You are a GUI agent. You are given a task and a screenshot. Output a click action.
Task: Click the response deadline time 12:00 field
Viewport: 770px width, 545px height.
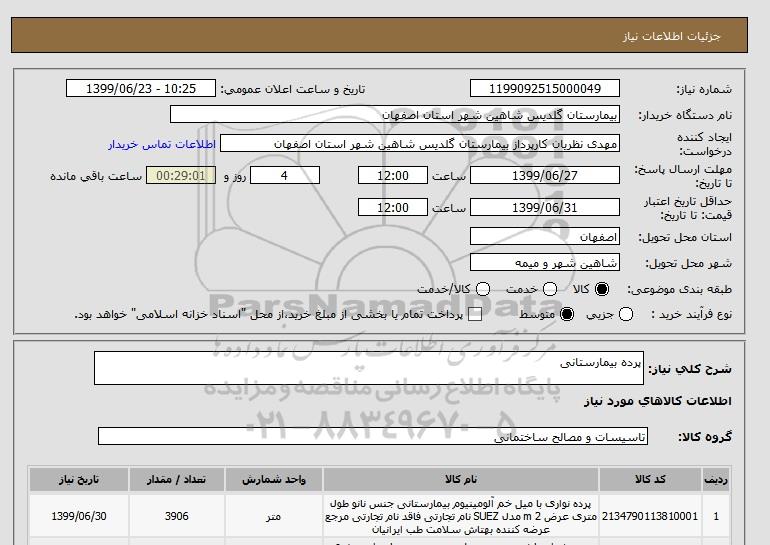[393, 175]
